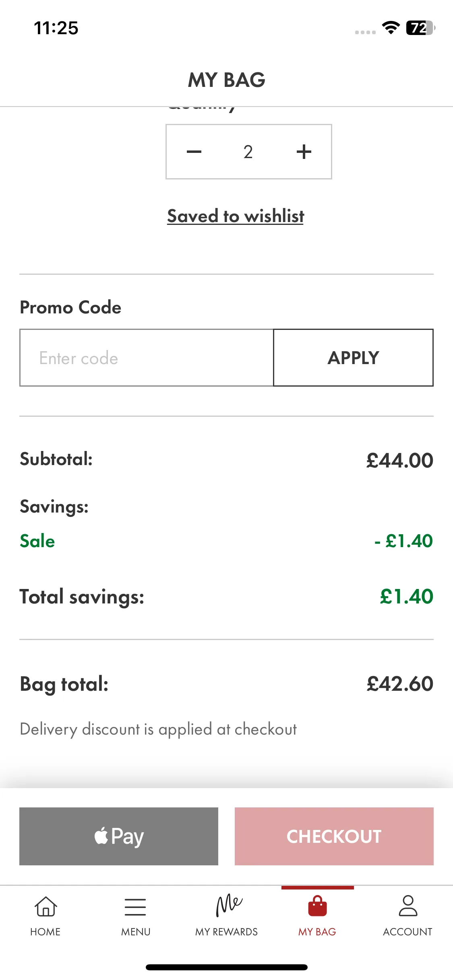Proceed with the CHECKOUT button

click(334, 836)
